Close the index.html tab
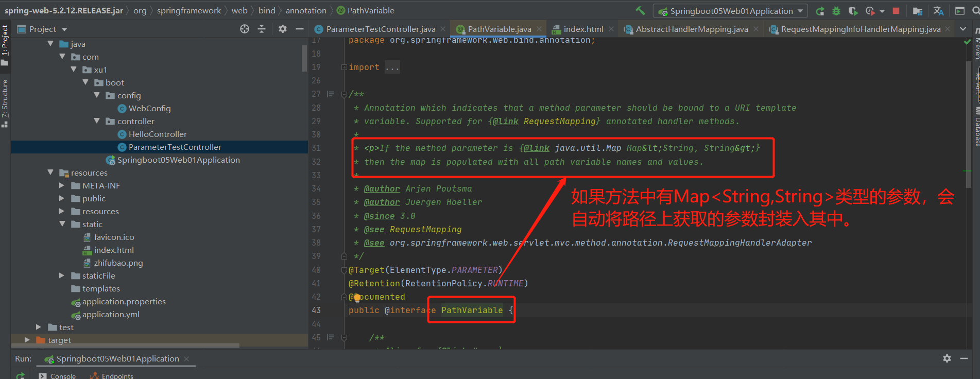 tap(611, 29)
